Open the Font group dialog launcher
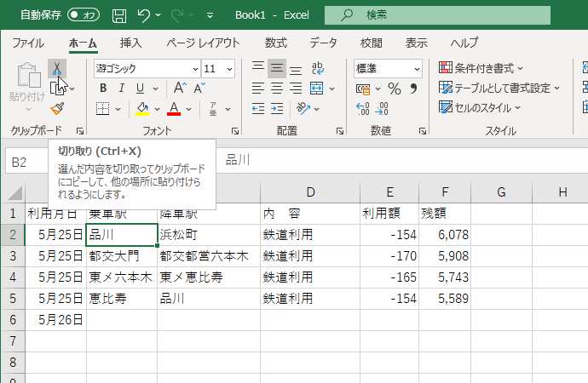This screenshot has width=588, height=383. [x=235, y=131]
